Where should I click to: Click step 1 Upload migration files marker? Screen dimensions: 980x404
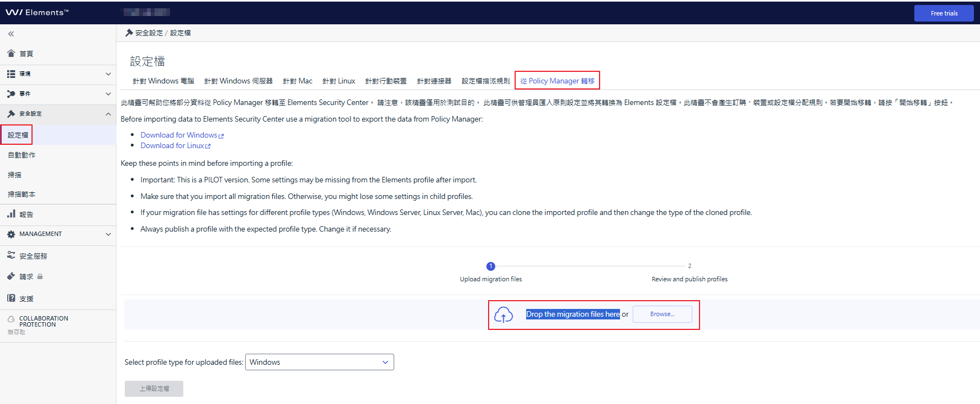point(491,266)
